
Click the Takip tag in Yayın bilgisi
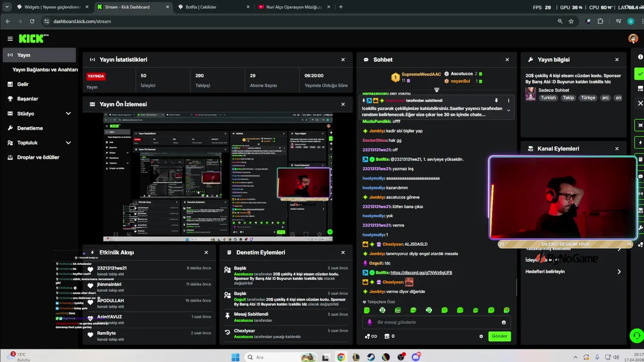click(x=568, y=98)
